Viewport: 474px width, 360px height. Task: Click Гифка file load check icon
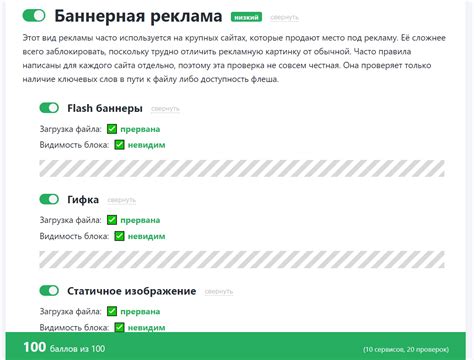point(112,220)
